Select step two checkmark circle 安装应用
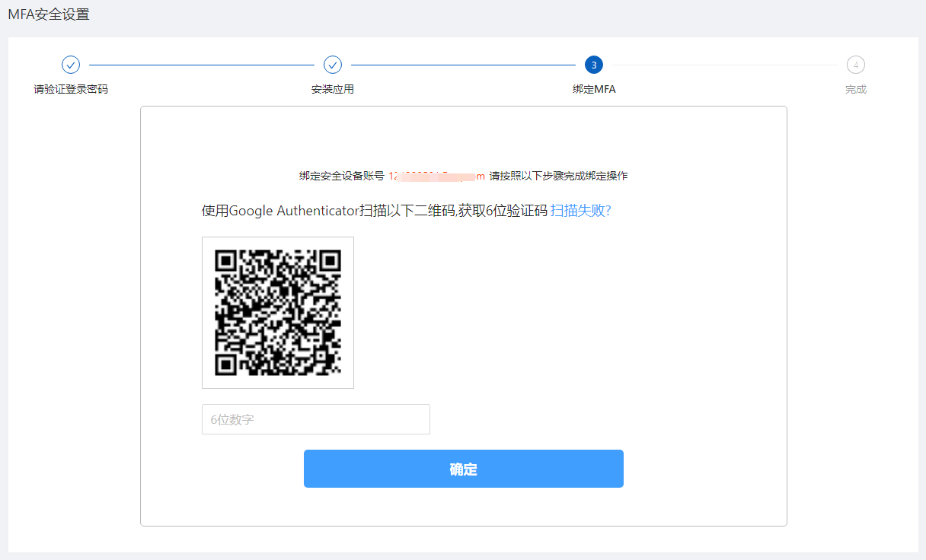Image resolution: width=926 pixels, height=560 pixels. [x=333, y=65]
